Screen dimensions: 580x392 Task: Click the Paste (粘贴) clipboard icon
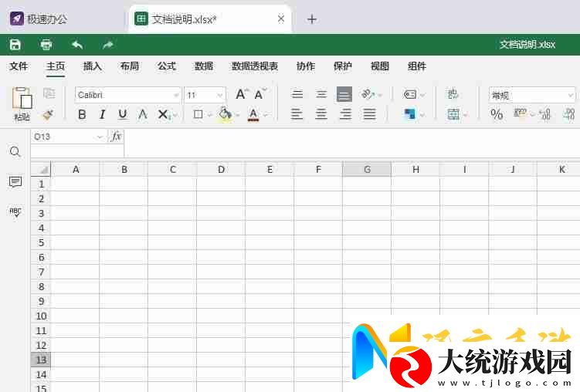22,98
